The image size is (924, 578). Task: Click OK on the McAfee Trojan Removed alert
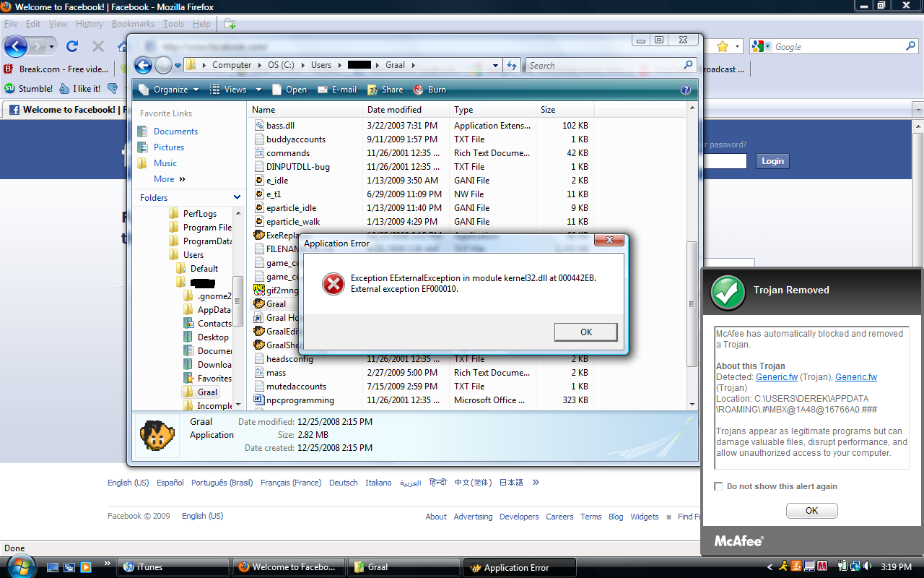[x=811, y=510]
